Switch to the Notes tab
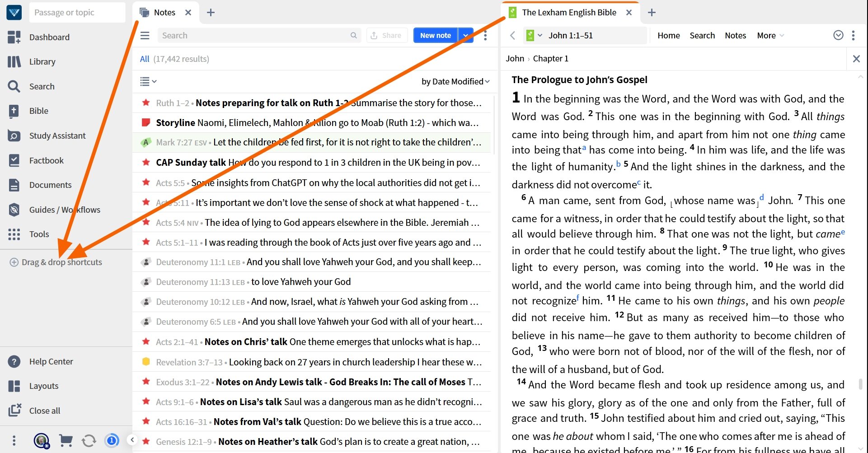The width and height of the screenshot is (868, 453). coord(164,12)
